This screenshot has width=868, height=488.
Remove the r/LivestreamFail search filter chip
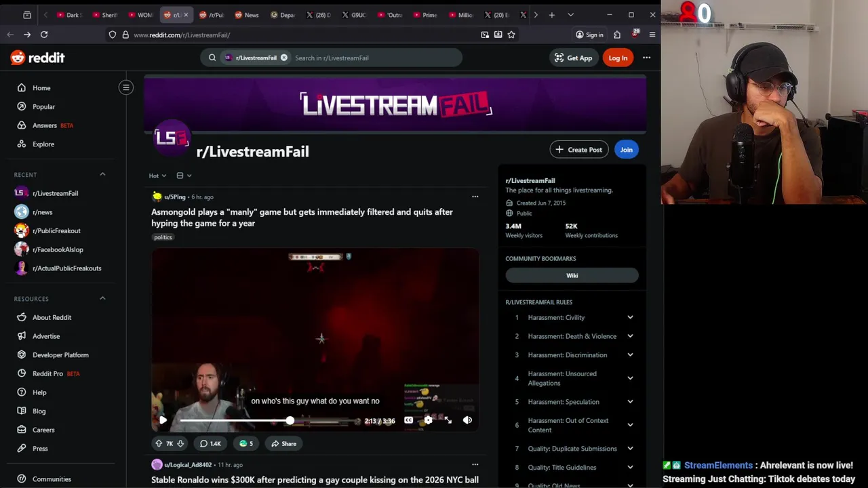(284, 58)
